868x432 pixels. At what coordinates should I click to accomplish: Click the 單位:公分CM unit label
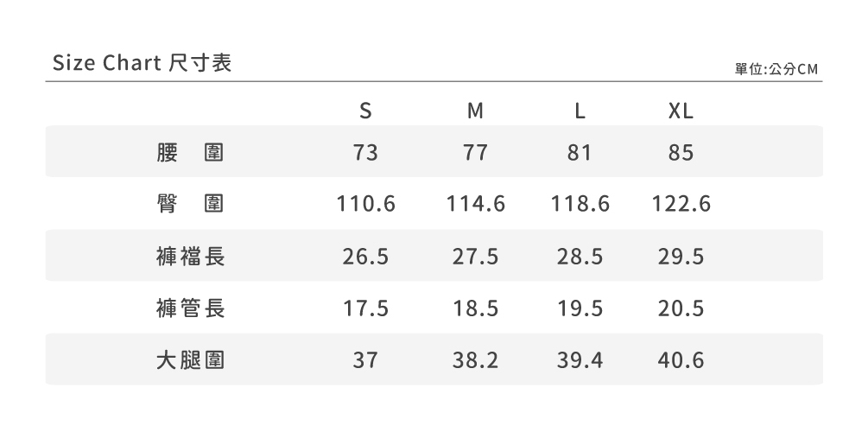(x=776, y=69)
